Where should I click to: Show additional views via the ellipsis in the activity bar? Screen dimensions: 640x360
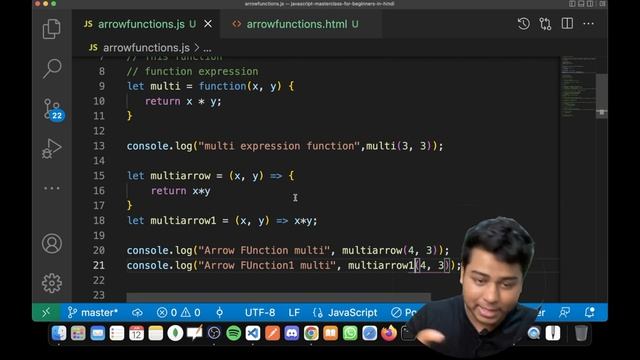(52, 188)
